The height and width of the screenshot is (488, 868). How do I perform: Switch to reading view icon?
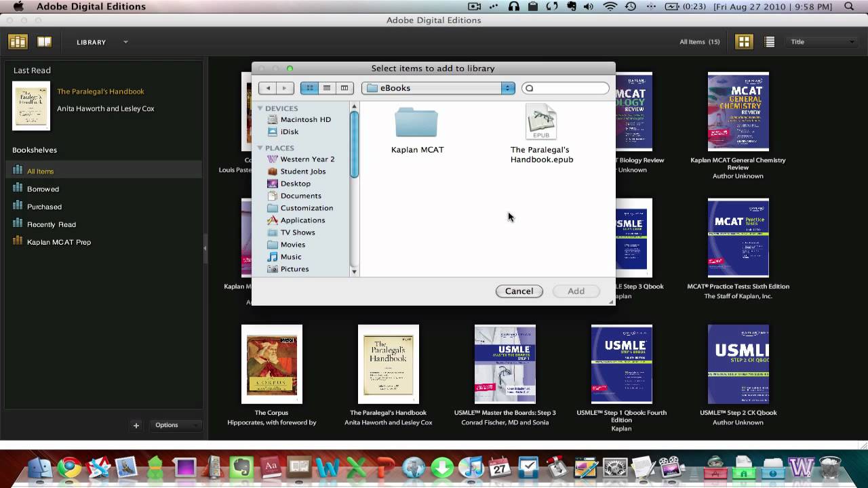tap(44, 42)
